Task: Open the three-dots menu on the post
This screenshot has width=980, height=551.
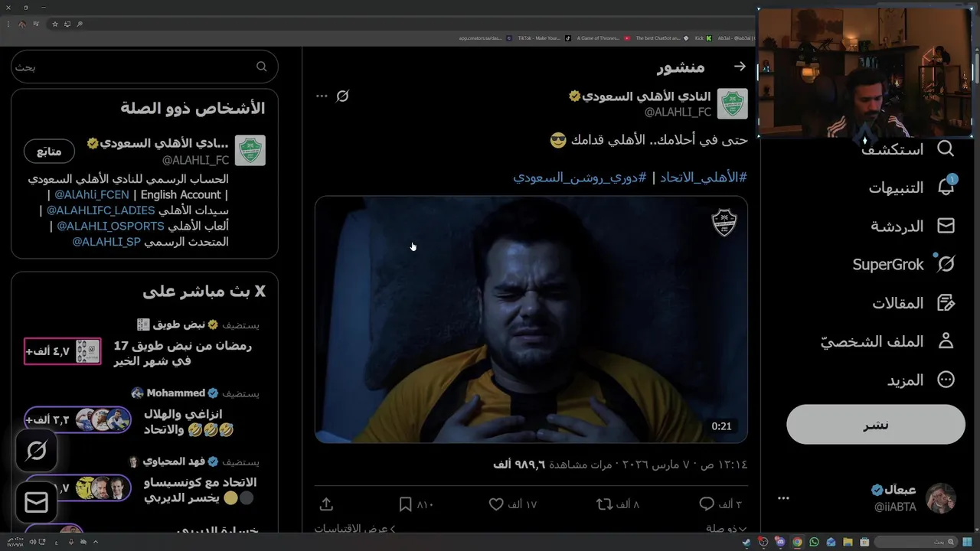Action: (x=322, y=96)
